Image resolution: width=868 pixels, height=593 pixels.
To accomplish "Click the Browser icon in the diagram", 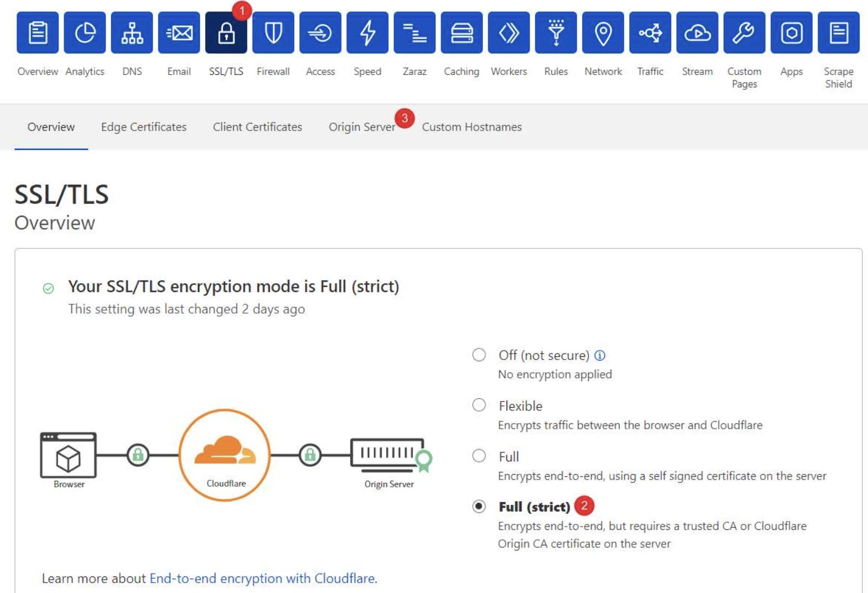I will (69, 455).
